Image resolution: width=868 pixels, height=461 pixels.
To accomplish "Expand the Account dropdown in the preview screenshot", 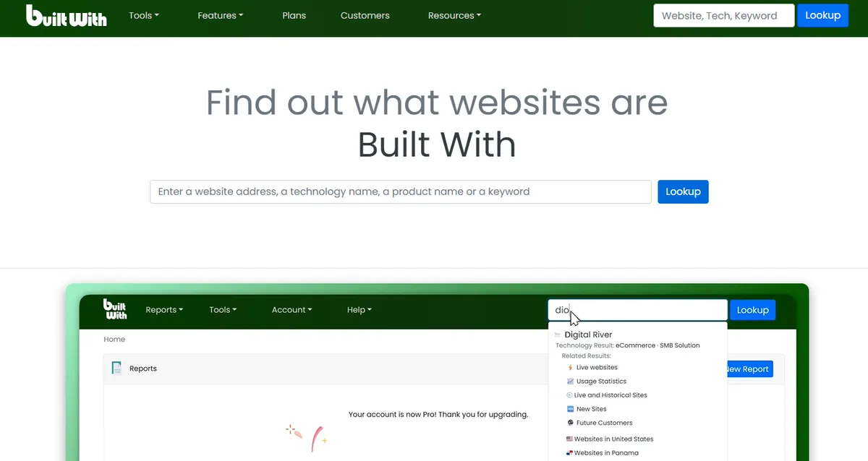I will [292, 310].
